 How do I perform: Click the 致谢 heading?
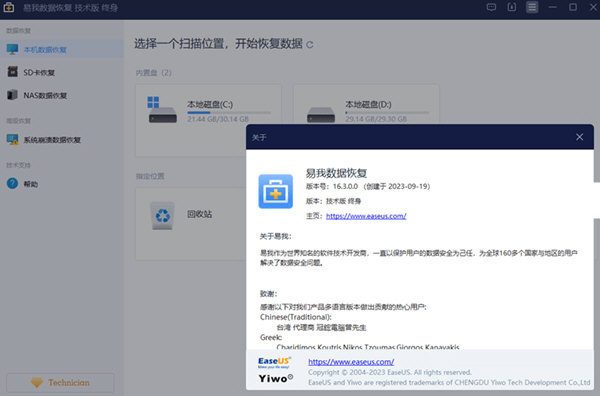[268, 294]
